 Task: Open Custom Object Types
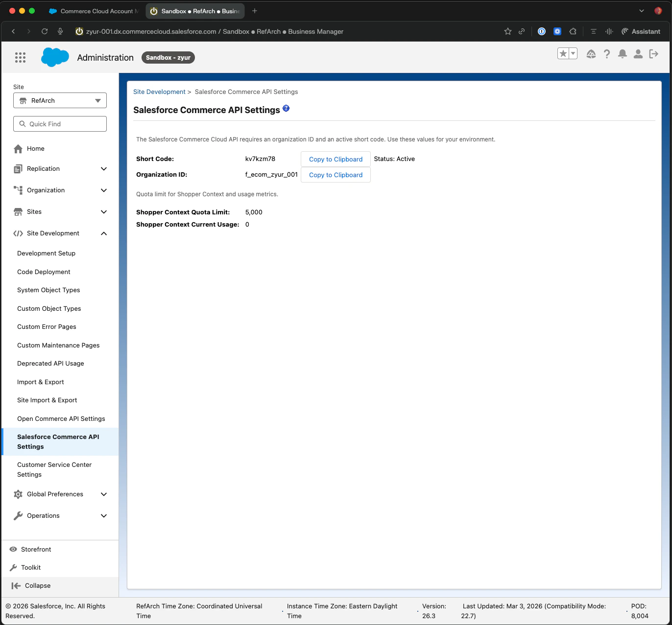click(x=49, y=309)
